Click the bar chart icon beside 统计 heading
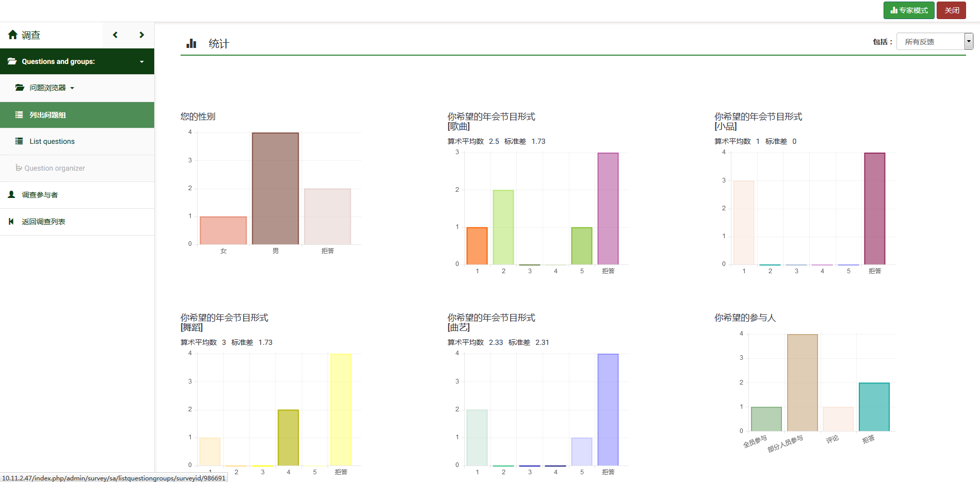Image resolution: width=980 pixels, height=482 pixels. click(191, 43)
